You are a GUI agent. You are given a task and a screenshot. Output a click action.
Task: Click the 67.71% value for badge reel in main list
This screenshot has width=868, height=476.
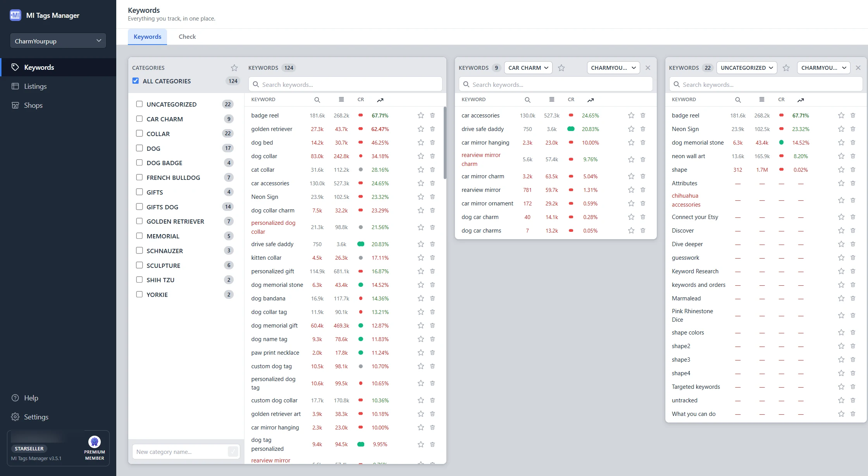380,116
